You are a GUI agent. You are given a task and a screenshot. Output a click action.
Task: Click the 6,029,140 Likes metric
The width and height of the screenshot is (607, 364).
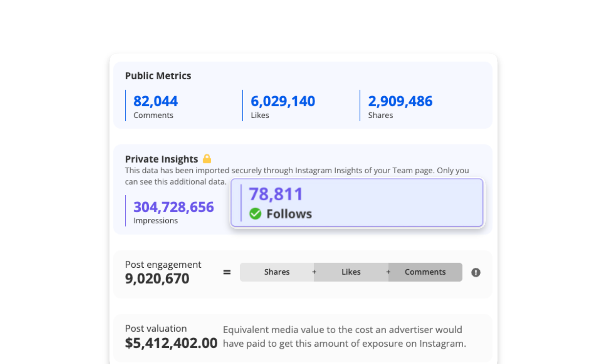tap(283, 106)
